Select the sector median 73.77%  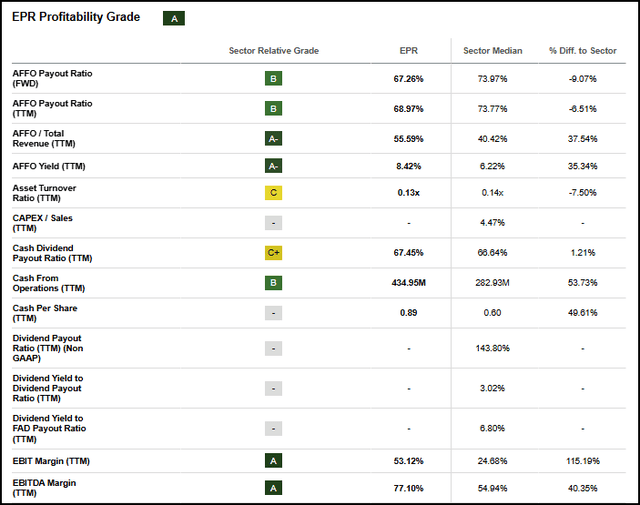pos(493,109)
